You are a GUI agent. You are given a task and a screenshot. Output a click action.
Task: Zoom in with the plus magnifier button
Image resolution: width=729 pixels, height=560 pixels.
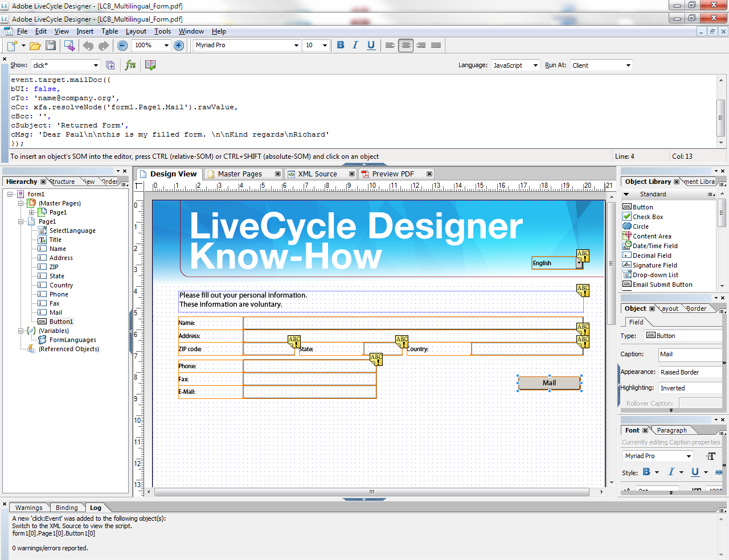[x=179, y=46]
